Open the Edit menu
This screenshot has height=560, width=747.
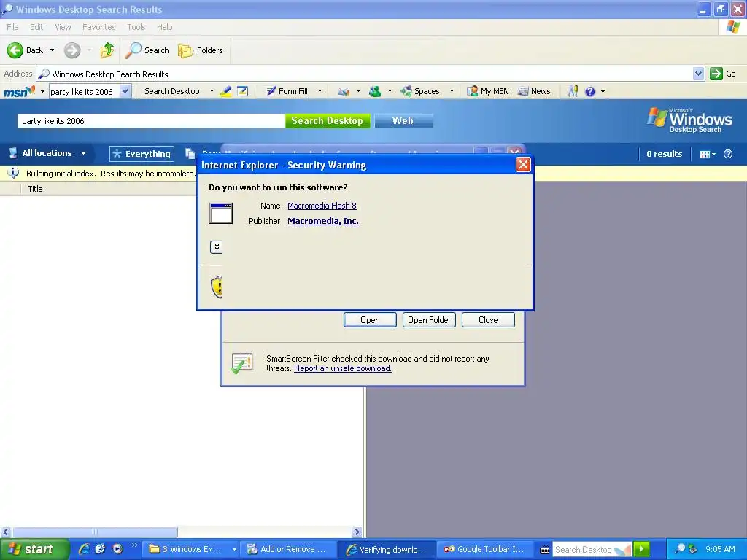36,27
